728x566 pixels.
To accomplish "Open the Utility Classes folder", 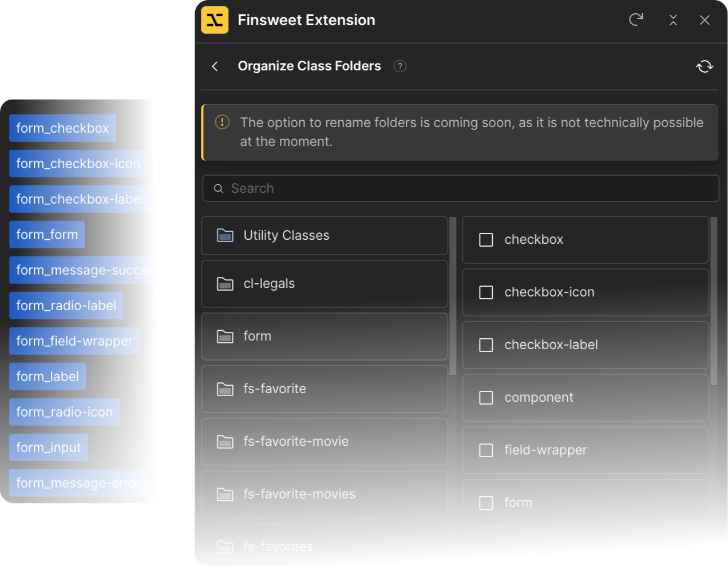I will (325, 235).
